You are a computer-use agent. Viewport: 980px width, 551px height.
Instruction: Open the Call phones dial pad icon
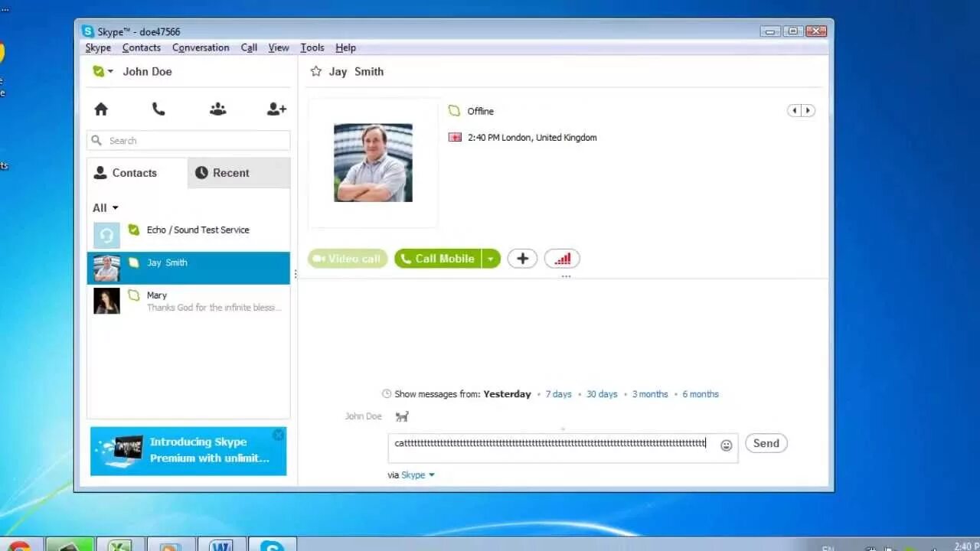click(x=158, y=109)
